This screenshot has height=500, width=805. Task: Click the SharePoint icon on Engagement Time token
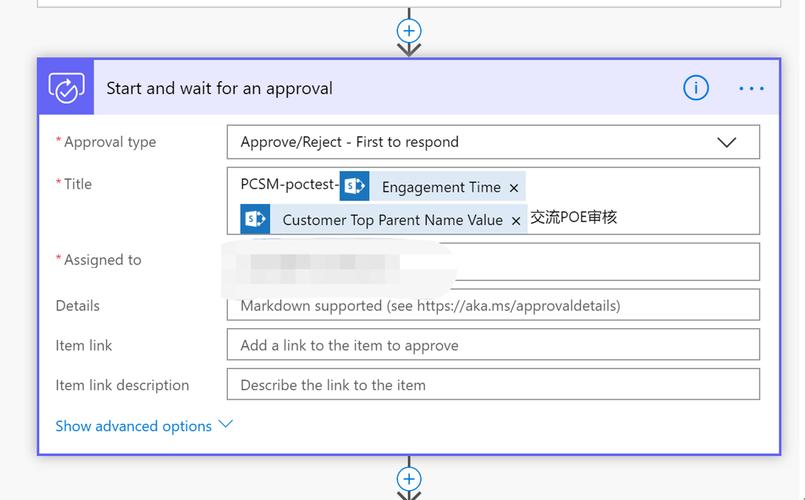354,186
